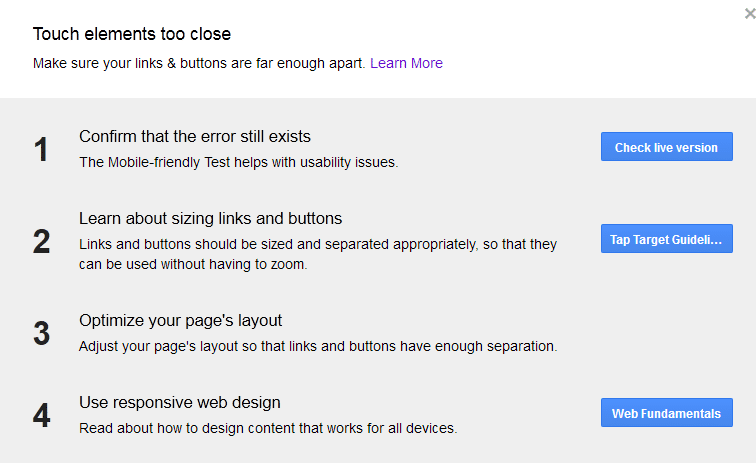756x473 pixels.
Task: Select the step number 3
Action: 41,334
